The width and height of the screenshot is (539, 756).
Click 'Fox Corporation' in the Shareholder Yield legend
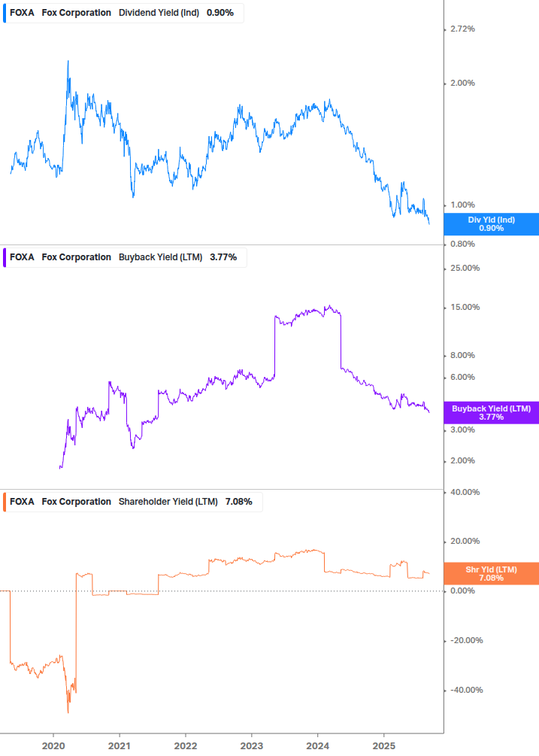tap(77, 502)
